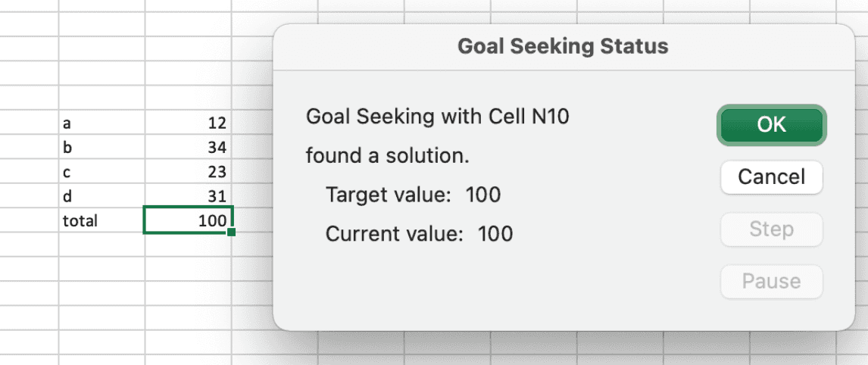868x365 pixels.
Task: Click the "found a solution." text
Action: (387, 156)
